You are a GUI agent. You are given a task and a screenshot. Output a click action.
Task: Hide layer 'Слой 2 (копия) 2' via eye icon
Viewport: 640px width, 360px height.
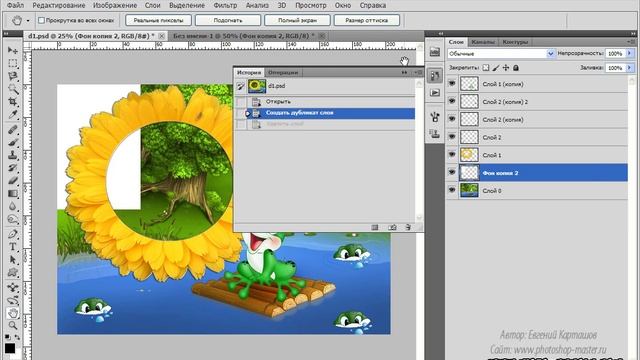click(452, 101)
